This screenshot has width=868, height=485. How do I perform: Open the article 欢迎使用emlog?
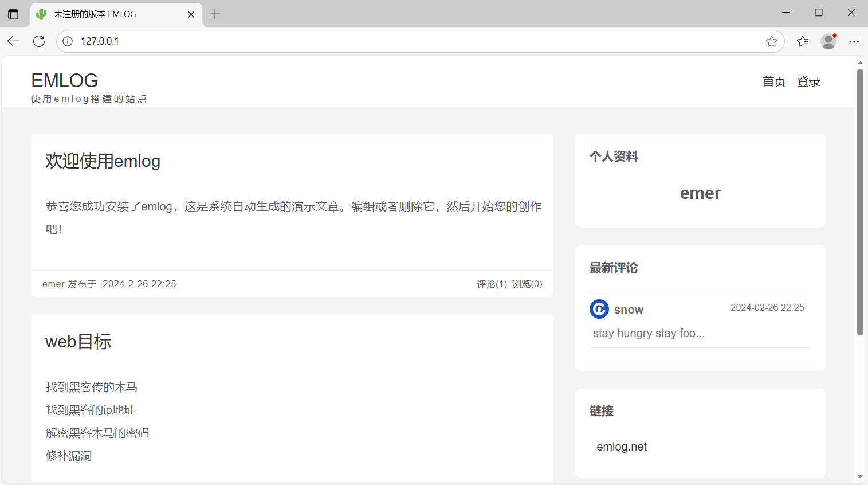coord(103,161)
